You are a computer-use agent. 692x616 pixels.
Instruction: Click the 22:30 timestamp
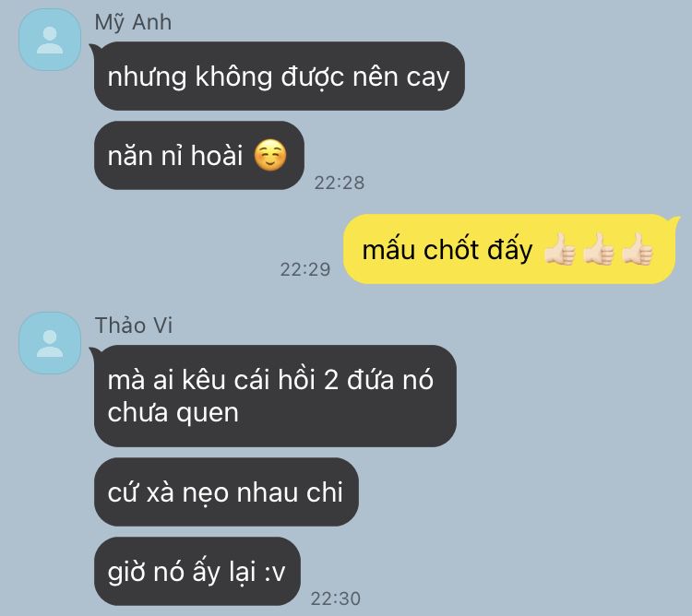pyautogui.click(x=336, y=598)
